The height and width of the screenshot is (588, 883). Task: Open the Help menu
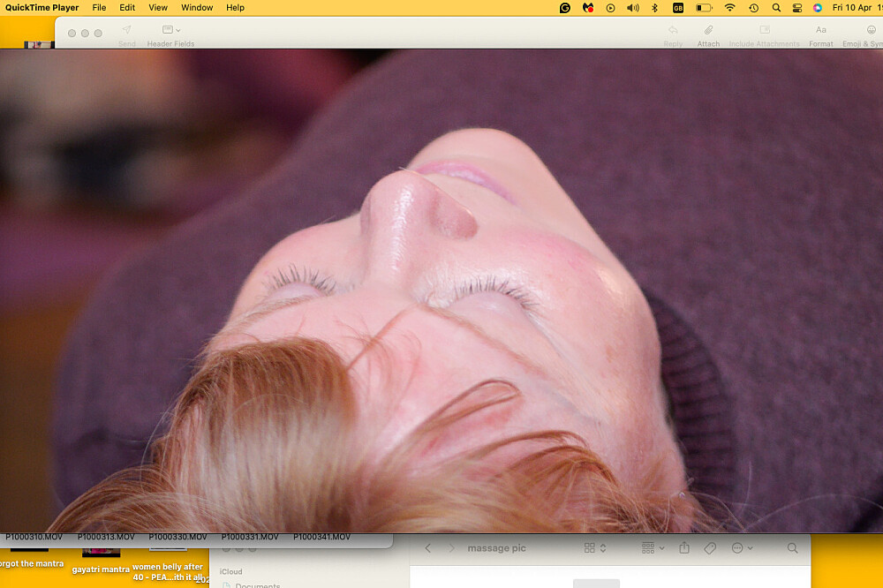pos(236,8)
